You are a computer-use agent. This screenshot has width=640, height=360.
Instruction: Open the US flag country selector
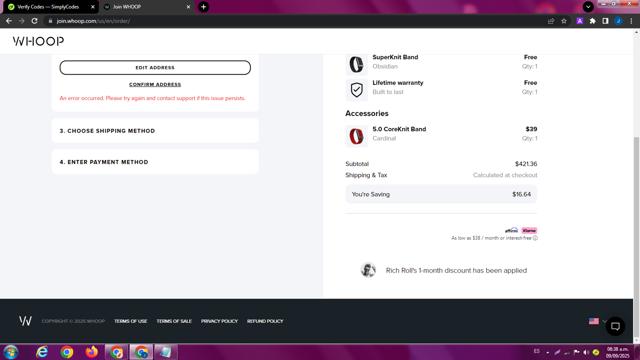(x=597, y=321)
